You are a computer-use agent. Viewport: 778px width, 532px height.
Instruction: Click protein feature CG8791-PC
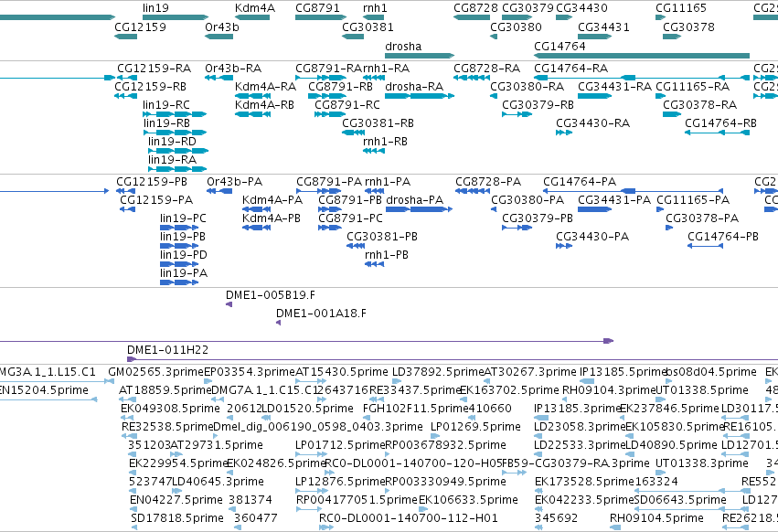tap(329, 228)
